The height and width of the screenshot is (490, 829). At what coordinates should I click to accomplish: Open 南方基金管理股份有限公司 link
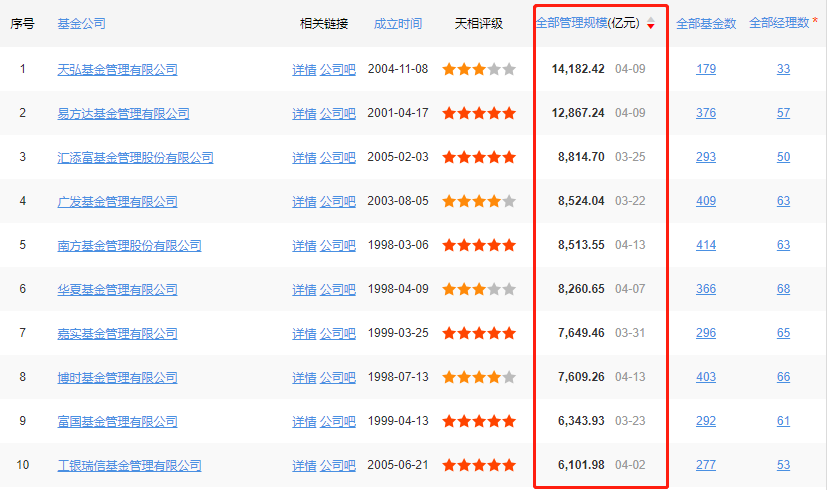pyautogui.click(x=130, y=245)
